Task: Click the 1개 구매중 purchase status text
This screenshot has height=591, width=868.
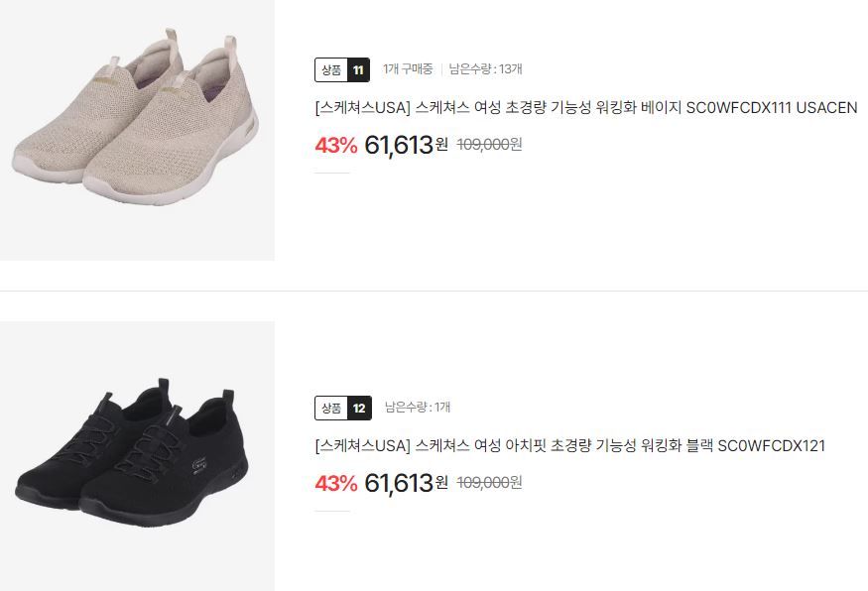Action: coord(408,69)
